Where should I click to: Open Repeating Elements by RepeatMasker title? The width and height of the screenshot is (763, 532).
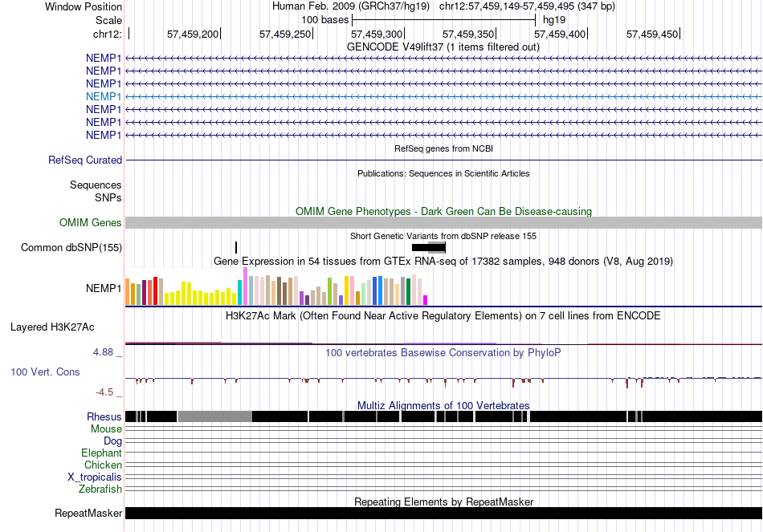(x=443, y=502)
